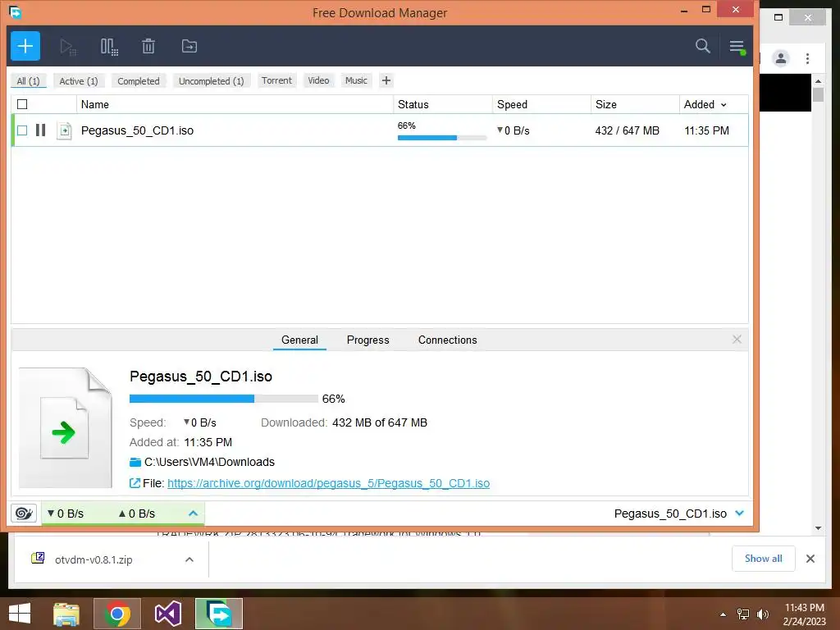The image size is (840, 630).
Task: Tick the select-all checkbox in the list header
Action: [x=22, y=104]
